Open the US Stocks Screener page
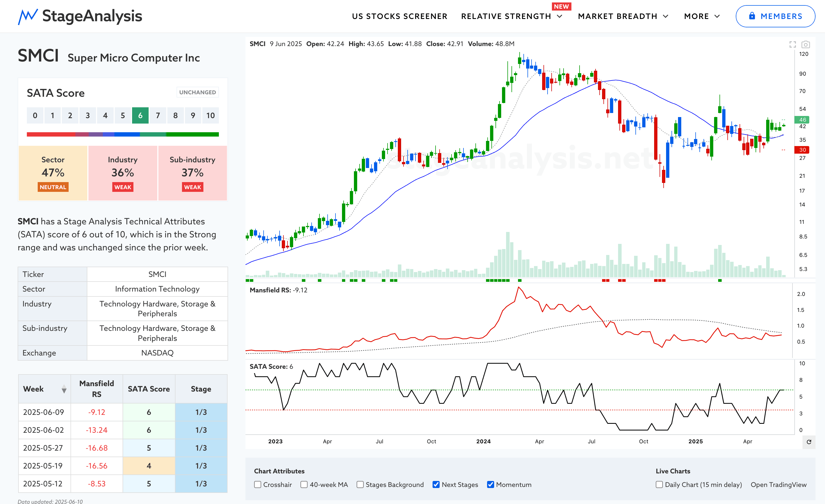This screenshot has height=504, width=825. click(x=399, y=16)
